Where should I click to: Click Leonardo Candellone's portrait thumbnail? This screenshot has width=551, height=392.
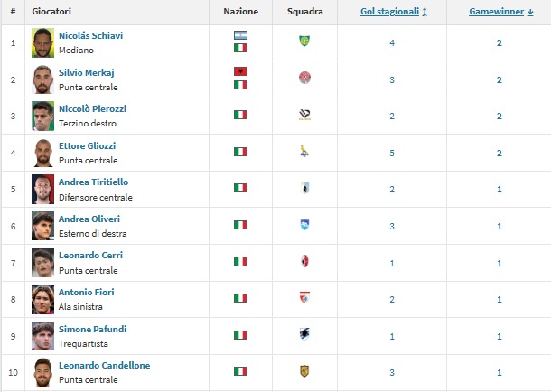tap(42, 372)
